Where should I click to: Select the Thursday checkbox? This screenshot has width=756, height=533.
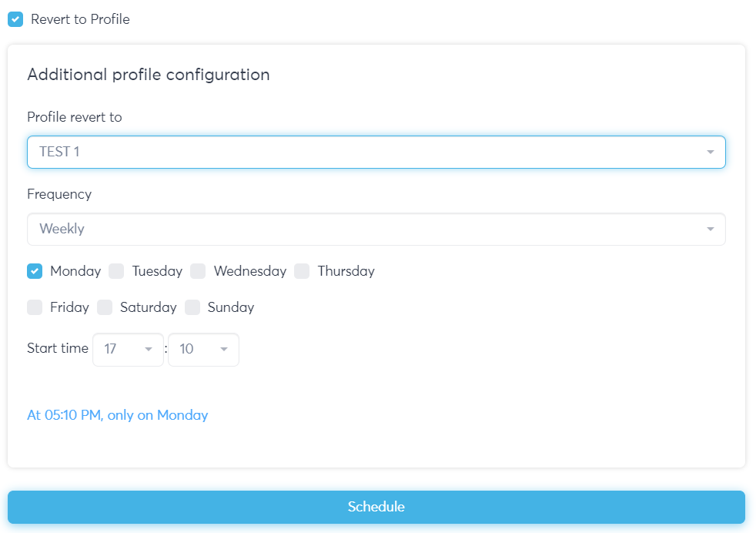point(302,271)
